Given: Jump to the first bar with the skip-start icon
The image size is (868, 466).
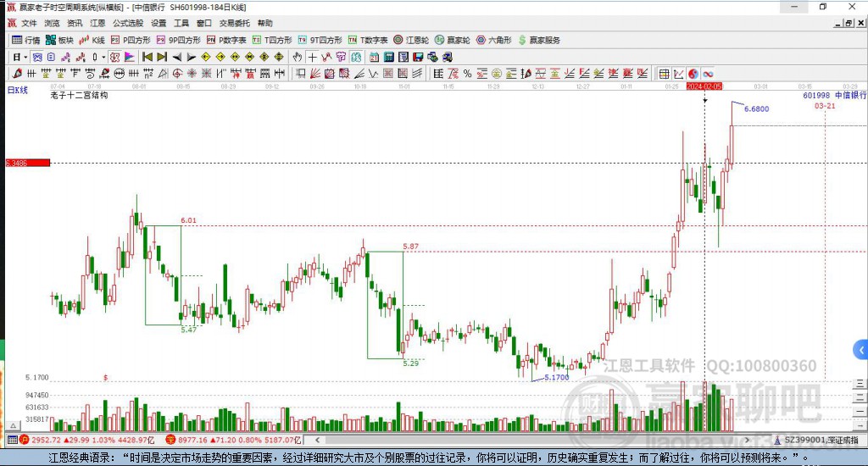Looking at the screenshot, I should coord(147,57).
